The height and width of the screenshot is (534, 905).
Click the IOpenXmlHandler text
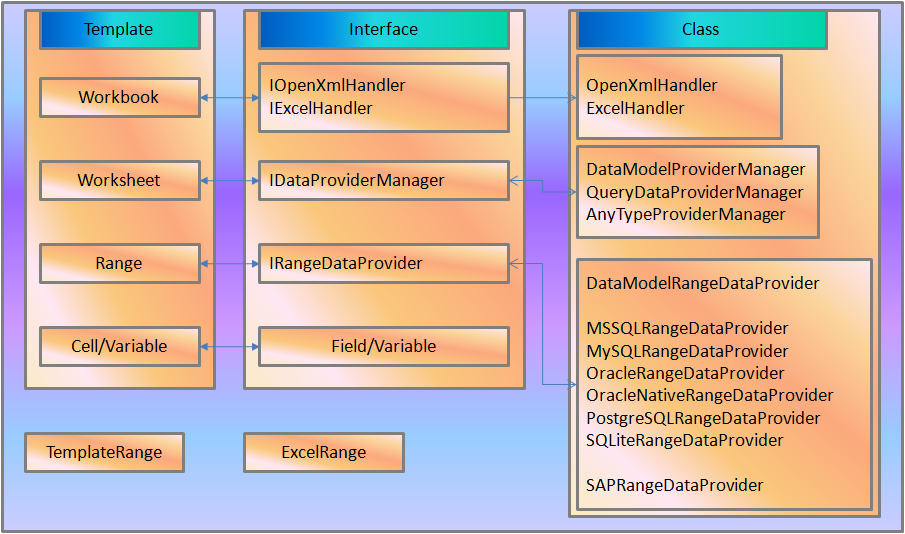337,85
